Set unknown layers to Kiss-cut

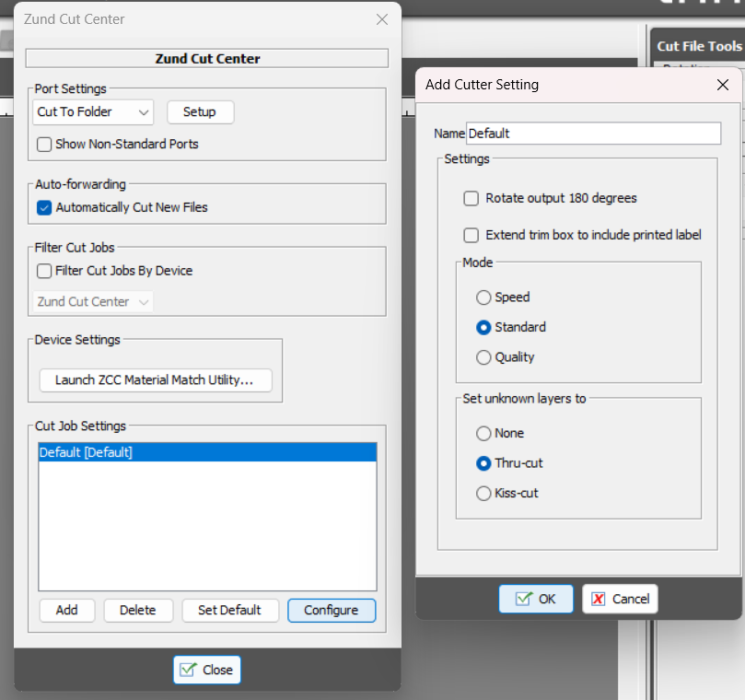pos(483,494)
